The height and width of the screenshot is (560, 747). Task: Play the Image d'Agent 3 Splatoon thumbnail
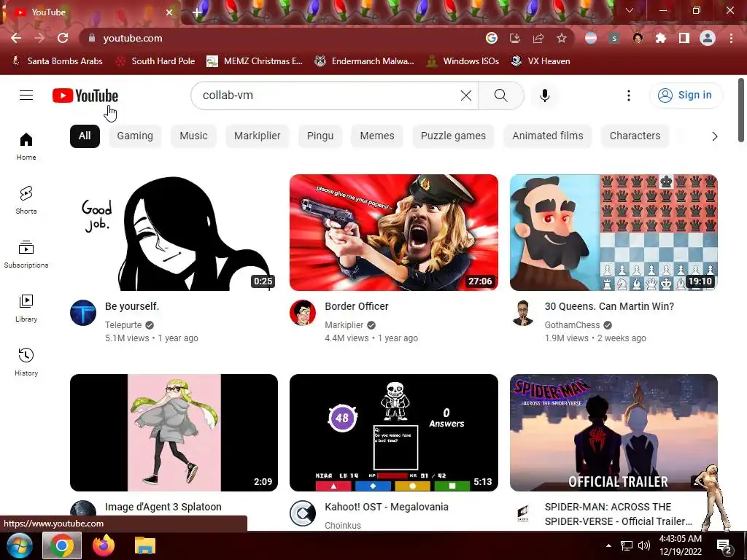click(174, 432)
